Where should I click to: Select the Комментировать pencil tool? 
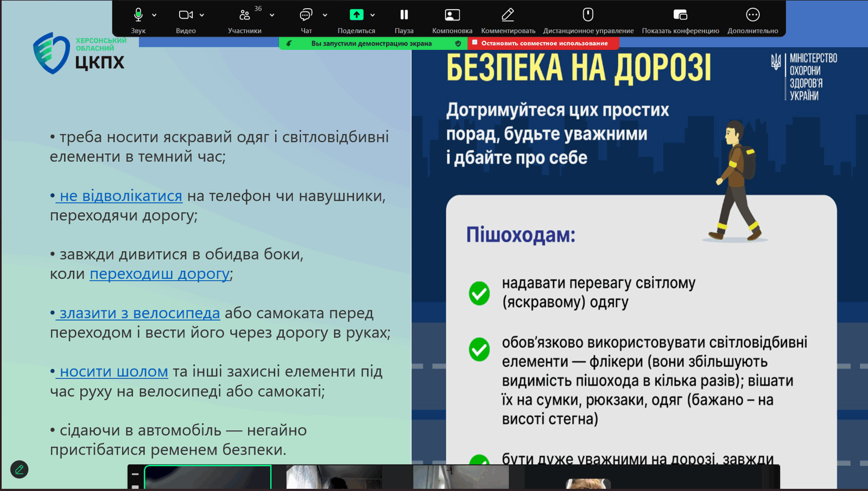[x=508, y=15]
